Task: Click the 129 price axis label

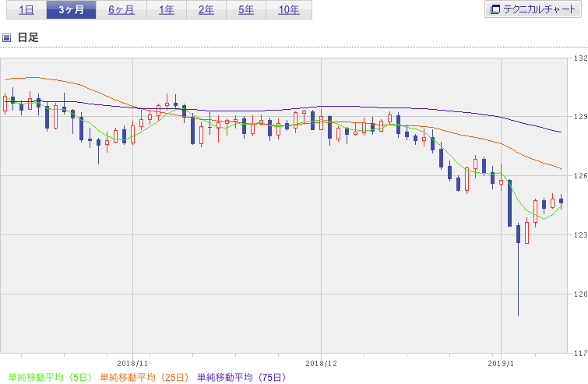Action: (x=580, y=117)
